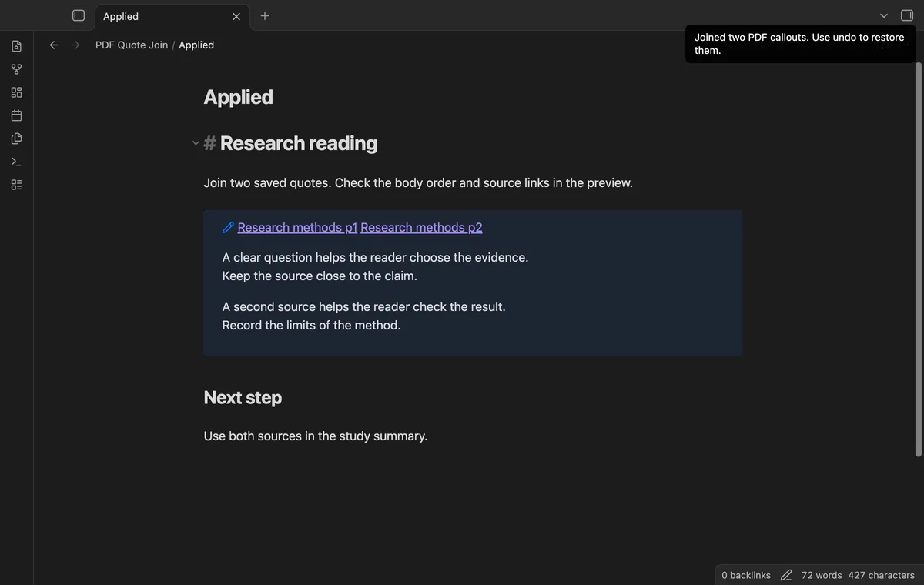Click 'Record the limits of the method'

311,325
